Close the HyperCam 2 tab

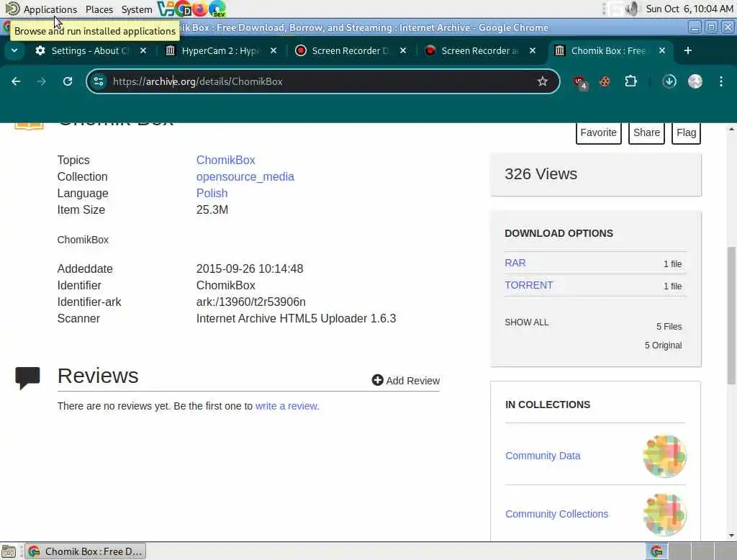coord(273,50)
